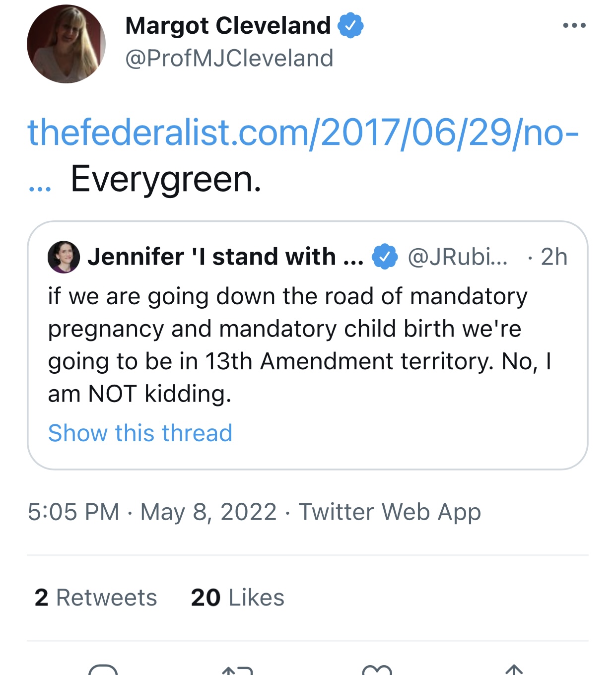
Task: Click the Twitter Web App source label
Action: (390, 512)
